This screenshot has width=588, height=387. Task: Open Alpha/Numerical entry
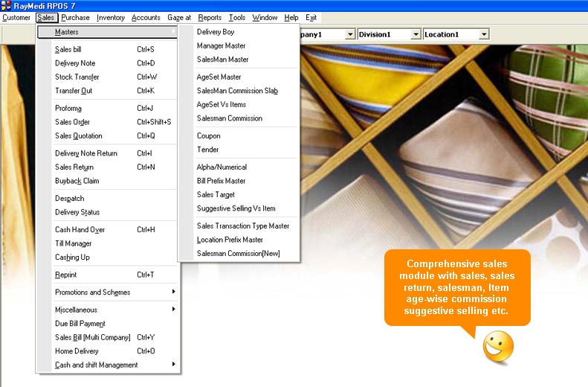click(239, 167)
